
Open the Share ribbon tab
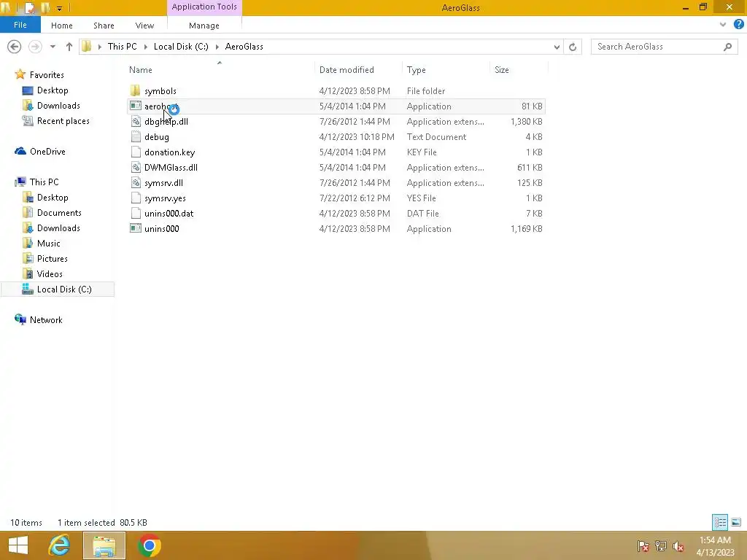(x=104, y=26)
